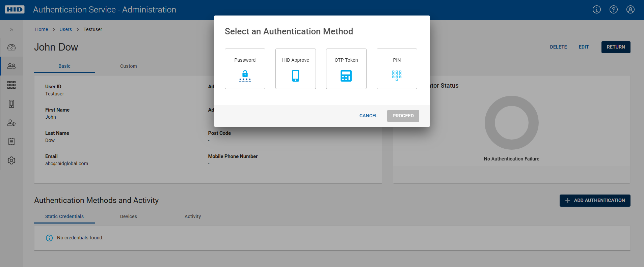
Task: Open the settings gear in sidebar
Action: tap(11, 160)
